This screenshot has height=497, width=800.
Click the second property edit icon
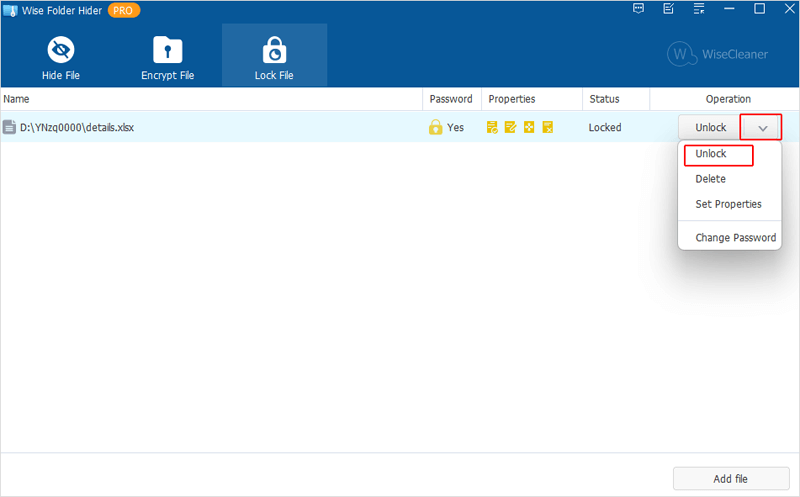[510, 127]
